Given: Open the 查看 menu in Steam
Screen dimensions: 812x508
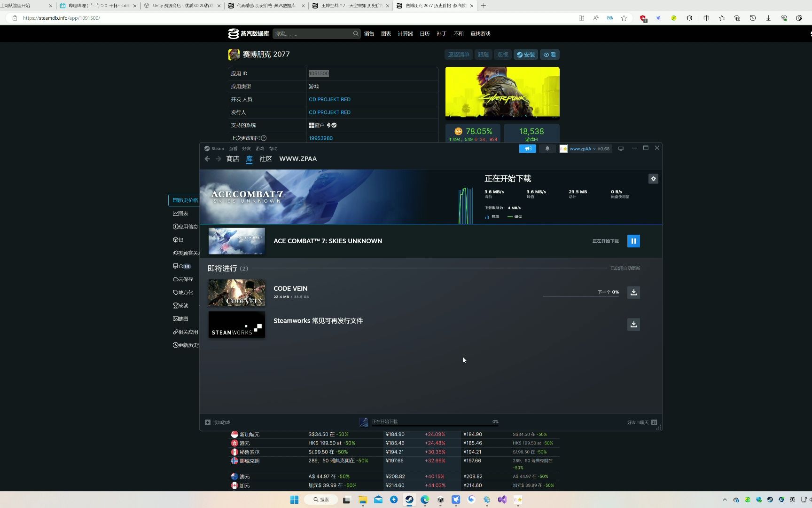Looking at the screenshot, I should [x=233, y=149].
